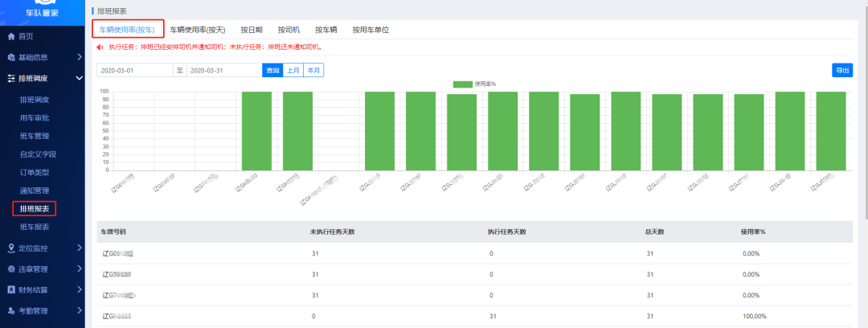Collapse the 排班调度 section chevron
Screen dimensions: 868x328
79,78
